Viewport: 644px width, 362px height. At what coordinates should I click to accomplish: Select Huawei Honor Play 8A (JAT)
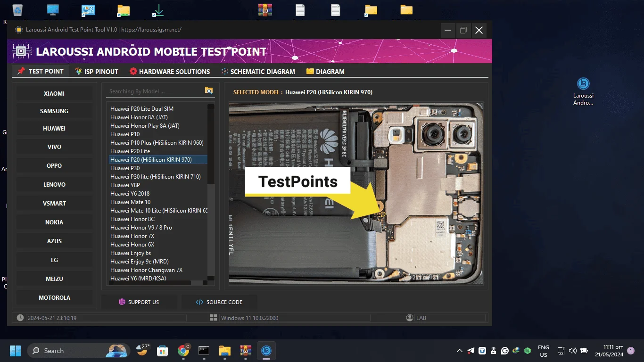[158, 125]
